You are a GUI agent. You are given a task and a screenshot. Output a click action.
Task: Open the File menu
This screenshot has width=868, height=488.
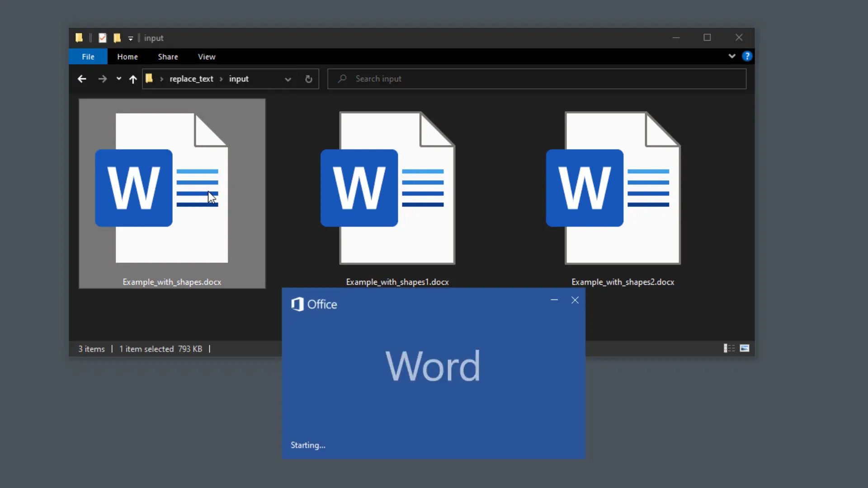pyautogui.click(x=88, y=56)
